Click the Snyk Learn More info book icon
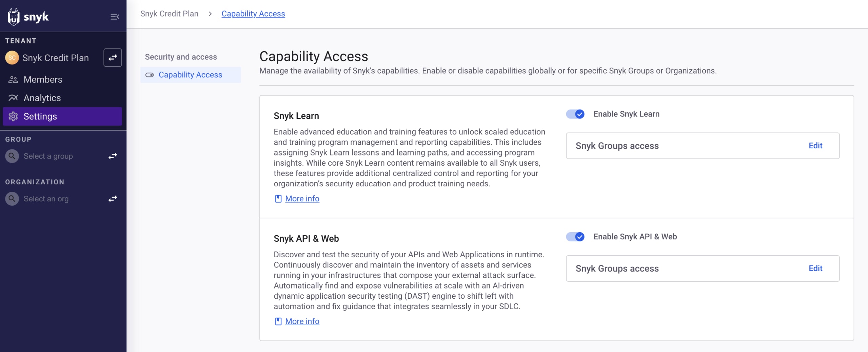 click(278, 199)
